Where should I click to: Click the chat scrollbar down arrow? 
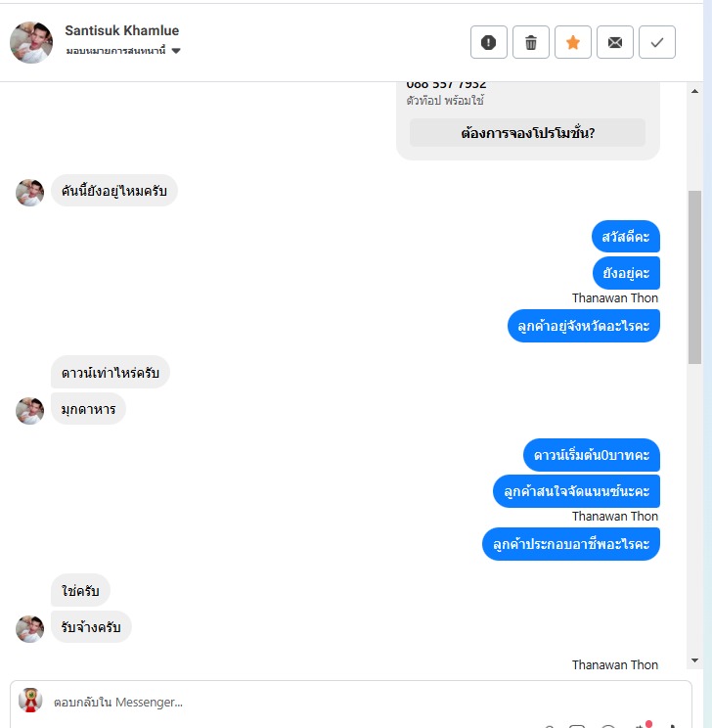[x=694, y=660]
